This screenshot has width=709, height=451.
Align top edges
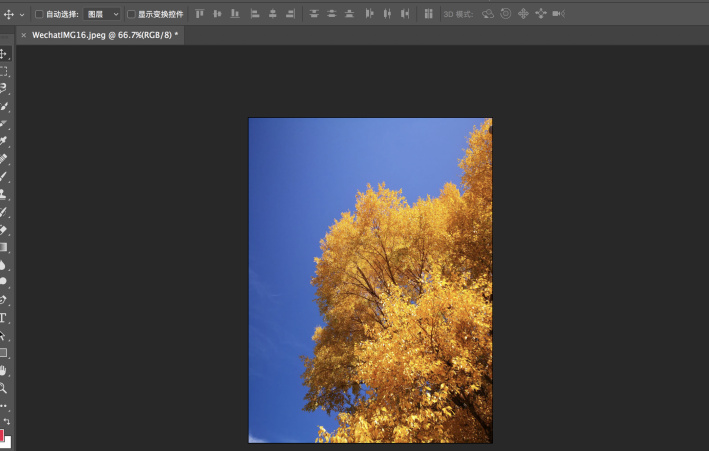(199, 14)
